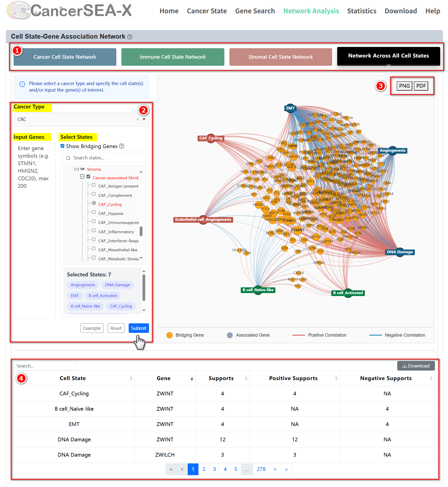Switch to the Immune Cell State Network tab
This screenshot has width=448, height=487.
173,57
